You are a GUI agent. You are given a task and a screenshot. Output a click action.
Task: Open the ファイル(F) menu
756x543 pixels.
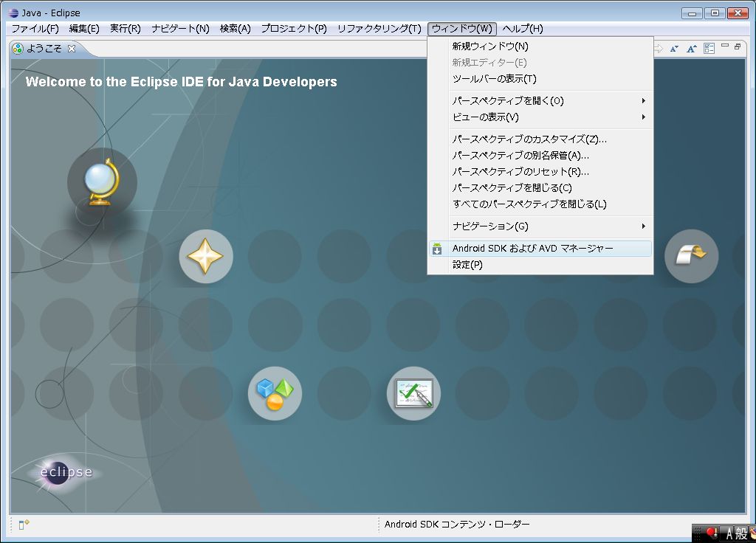[x=35, y=29]
